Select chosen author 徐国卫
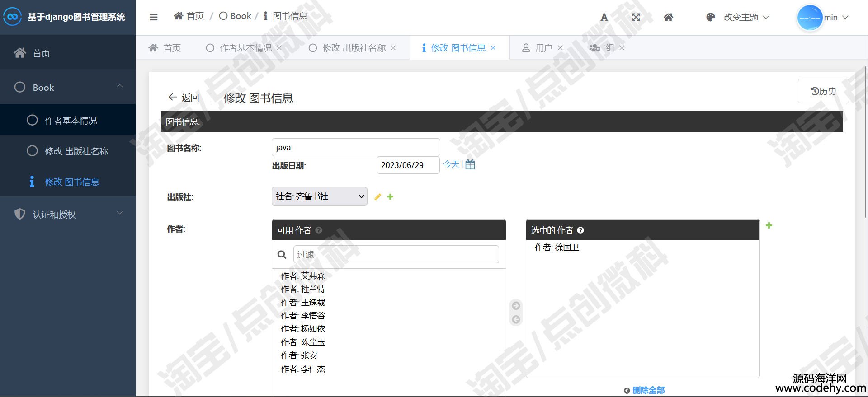This screenshot has width=868, height=397. click(557, 248)
